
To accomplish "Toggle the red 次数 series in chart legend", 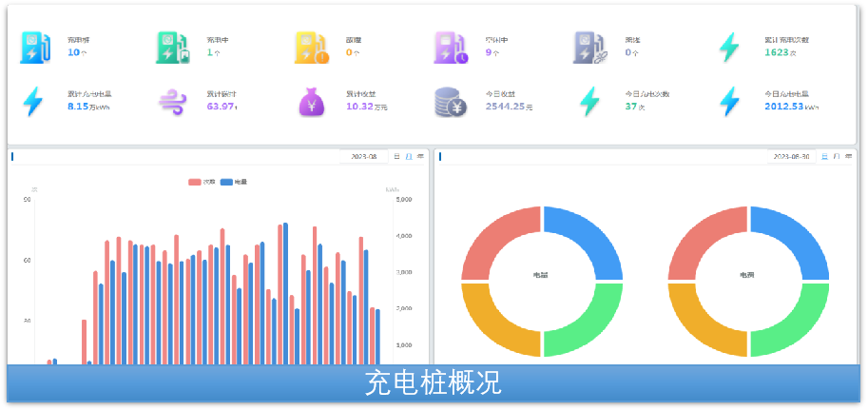I will (202, 182).
